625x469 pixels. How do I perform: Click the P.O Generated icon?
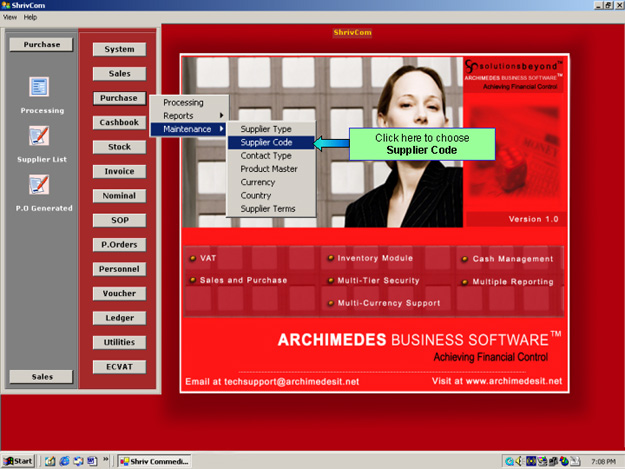(x=40, y=185)
